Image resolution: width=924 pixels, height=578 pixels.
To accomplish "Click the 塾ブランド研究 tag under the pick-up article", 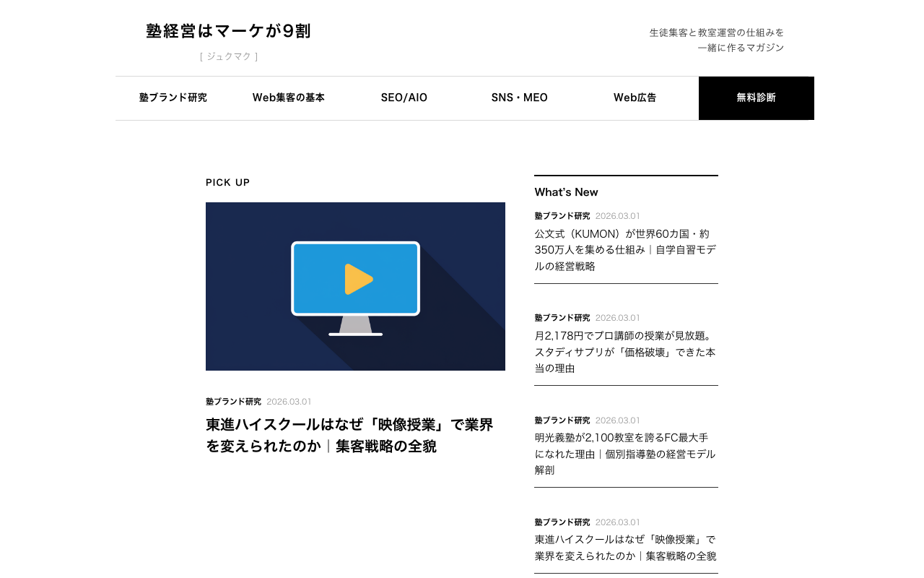I will [233, 401].
